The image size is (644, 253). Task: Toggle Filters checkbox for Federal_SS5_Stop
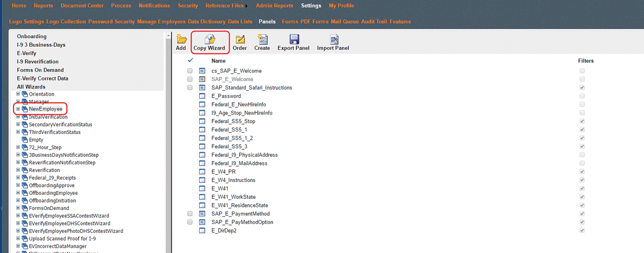point(582,121)
